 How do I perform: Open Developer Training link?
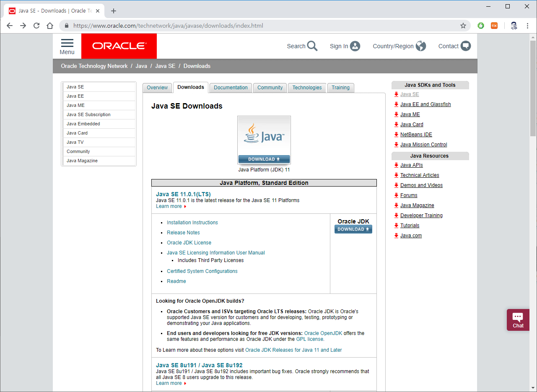[x=421, y=215]
